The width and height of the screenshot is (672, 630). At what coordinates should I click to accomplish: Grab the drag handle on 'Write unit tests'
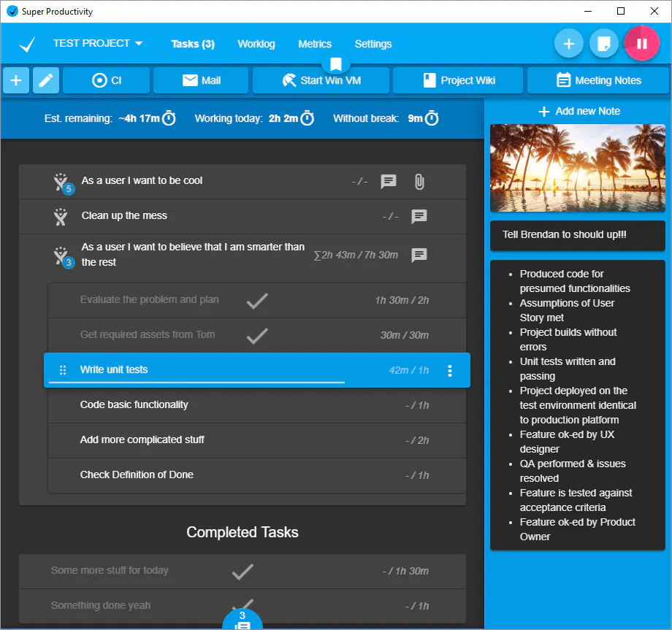(63, 370)
